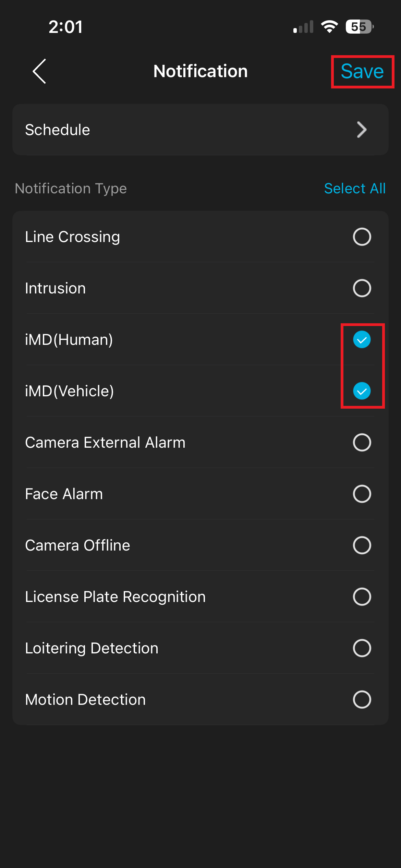Tap the clock in status bar

[x=65, y=27]
